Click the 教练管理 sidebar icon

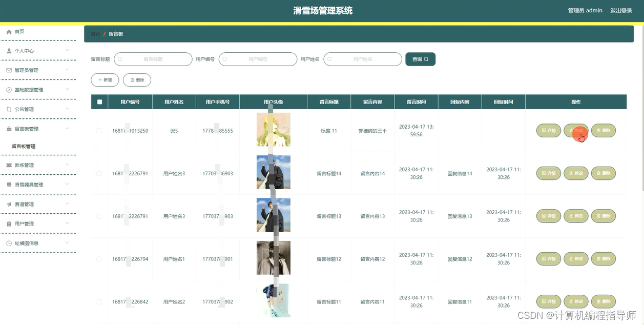(x=9, y=165)
